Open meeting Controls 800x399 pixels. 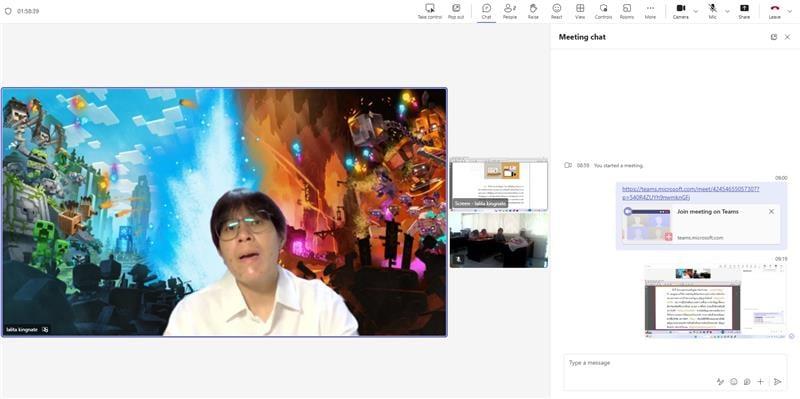(x=603, y=11)
